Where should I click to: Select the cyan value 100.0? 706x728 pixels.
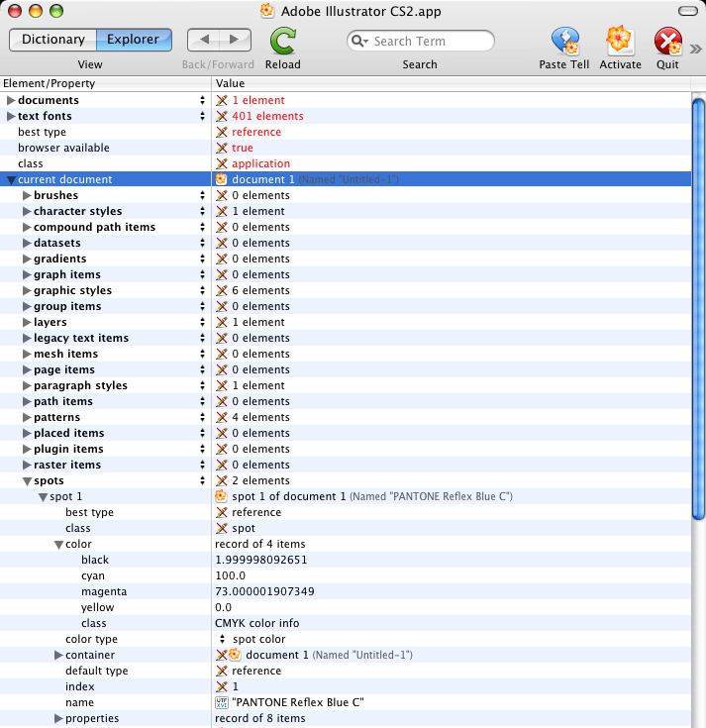click(x=231, y=575)
